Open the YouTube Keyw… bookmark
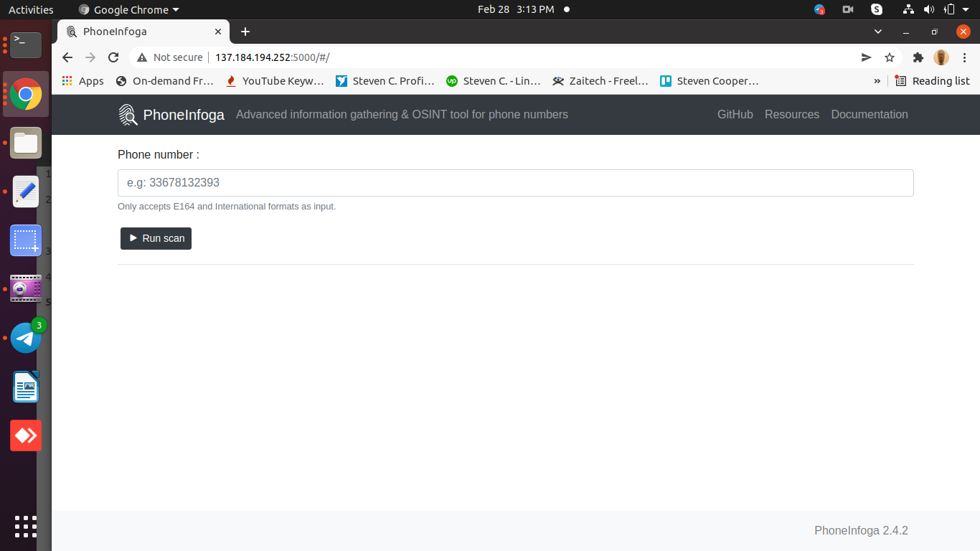 pos(275,81)
